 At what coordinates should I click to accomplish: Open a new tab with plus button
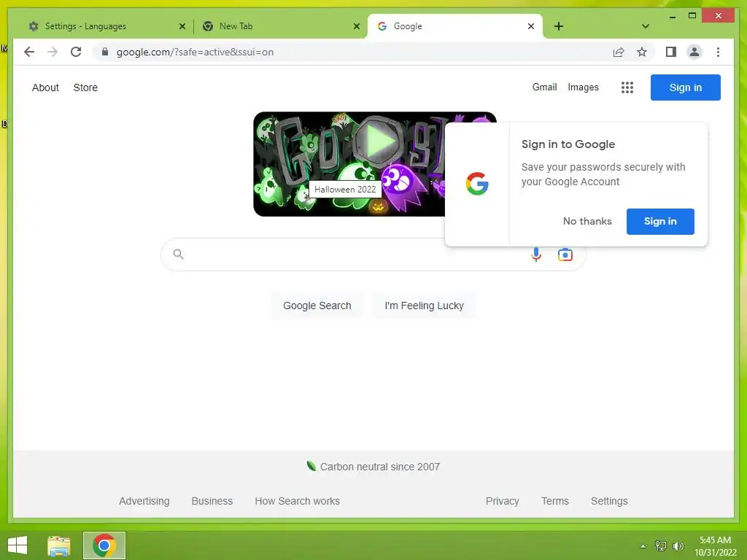coord(558,26)
